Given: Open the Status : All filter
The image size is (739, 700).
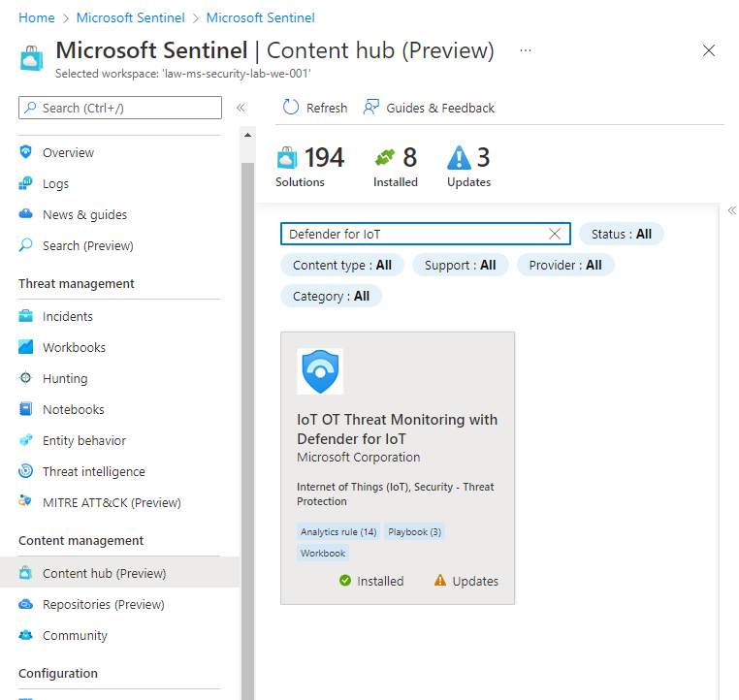Looking at the screenshot, I should (622, 234).
